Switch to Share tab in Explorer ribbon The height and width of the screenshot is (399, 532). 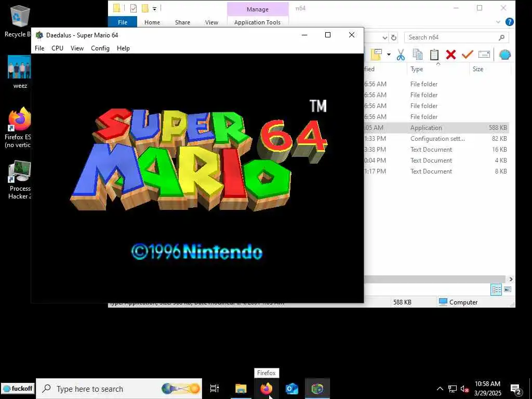[x=182, y=22]
